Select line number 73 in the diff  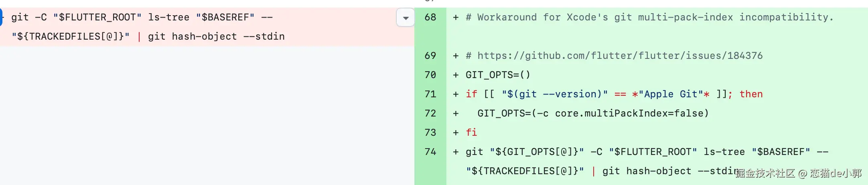(x=430, y=133)
